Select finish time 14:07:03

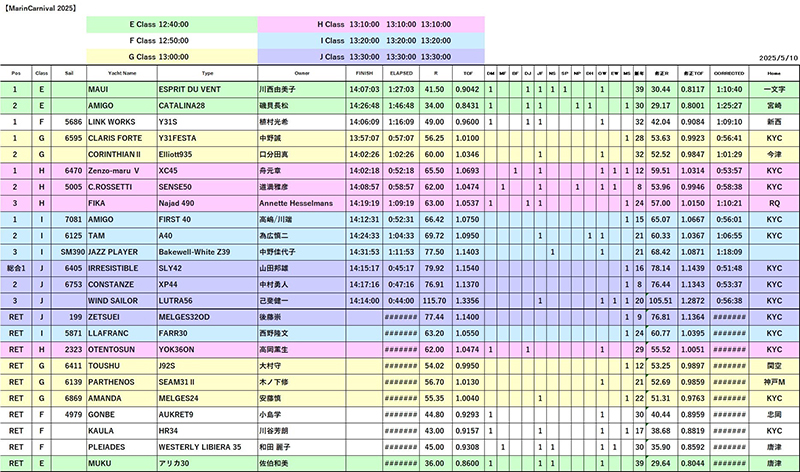pos(364,89)
